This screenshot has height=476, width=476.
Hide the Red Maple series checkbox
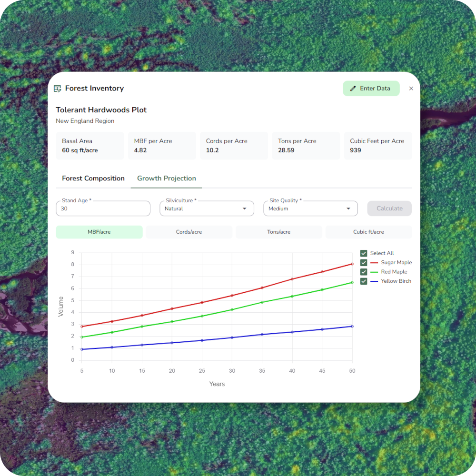tap(364, 272)
